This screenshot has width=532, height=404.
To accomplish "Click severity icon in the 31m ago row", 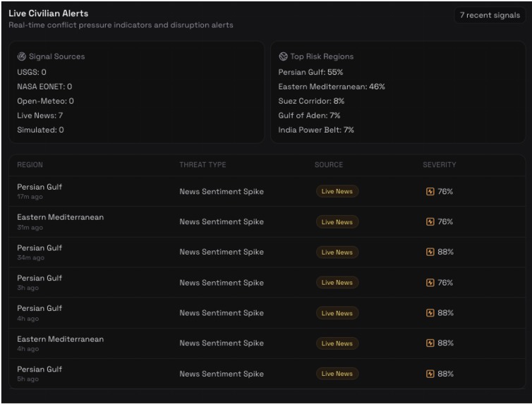I will pos(430,221).
